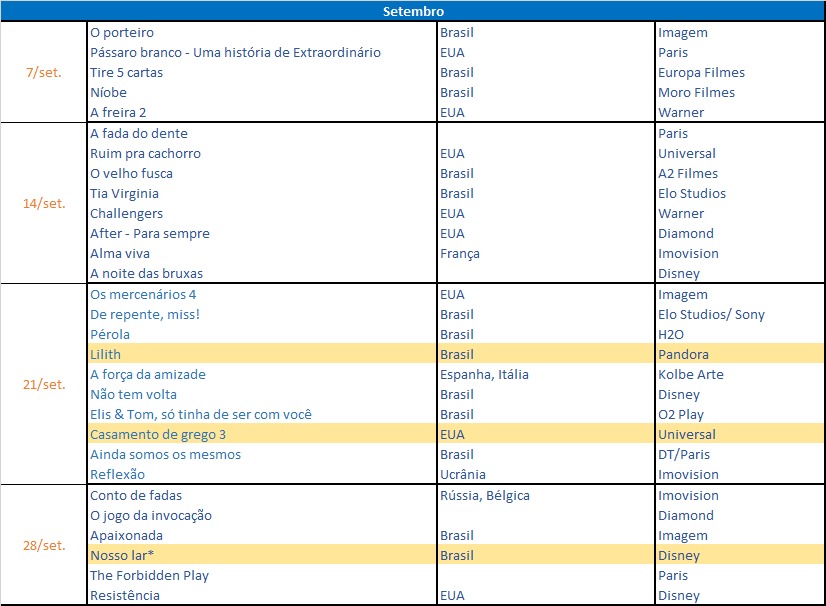Click the Apaixonada film title
This screenshot has height=606, width=826.
click(126, 536)
